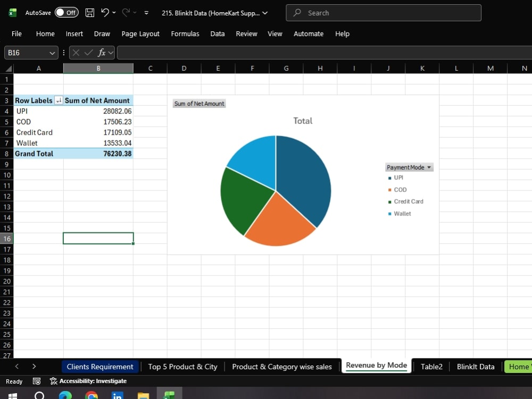The image size is (532, 399).
Task: Switch to the Draw tab
Action: 102,34
